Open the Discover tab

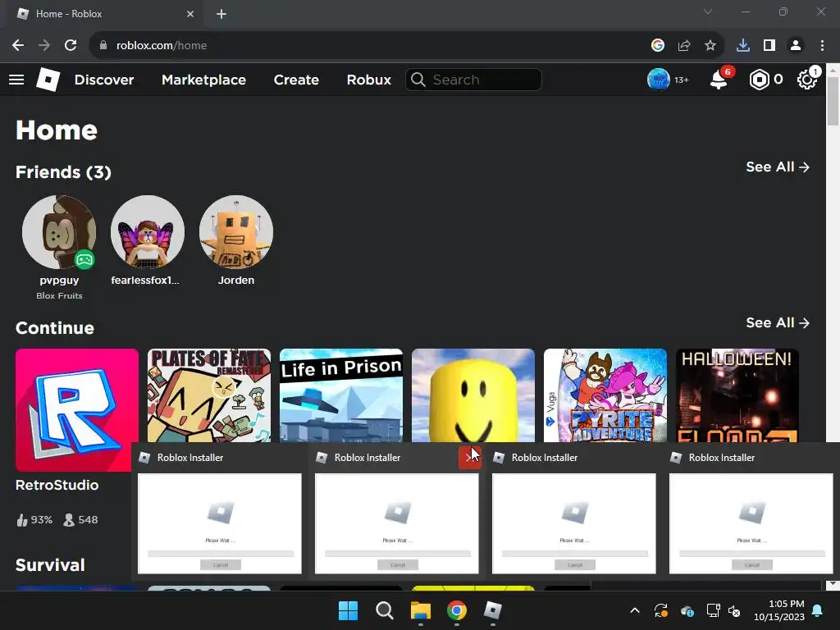tap(104, 80)
